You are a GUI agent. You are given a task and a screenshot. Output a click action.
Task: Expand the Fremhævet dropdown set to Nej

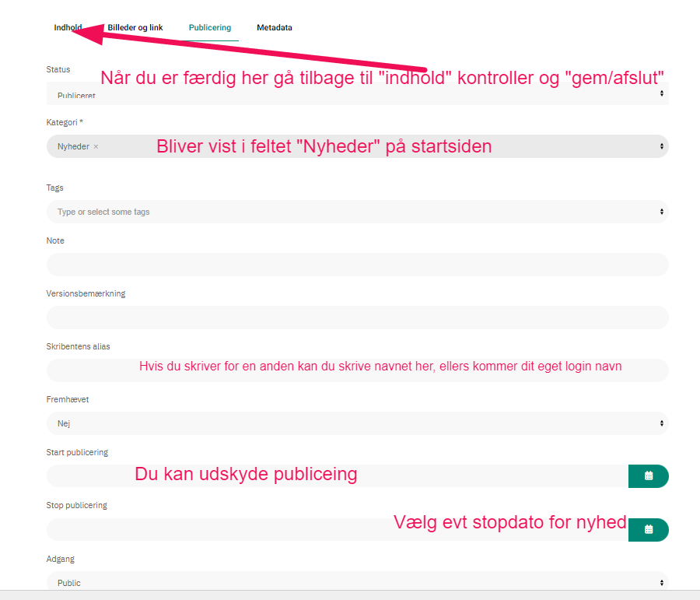pyautogui.click(x=358, y=423)
